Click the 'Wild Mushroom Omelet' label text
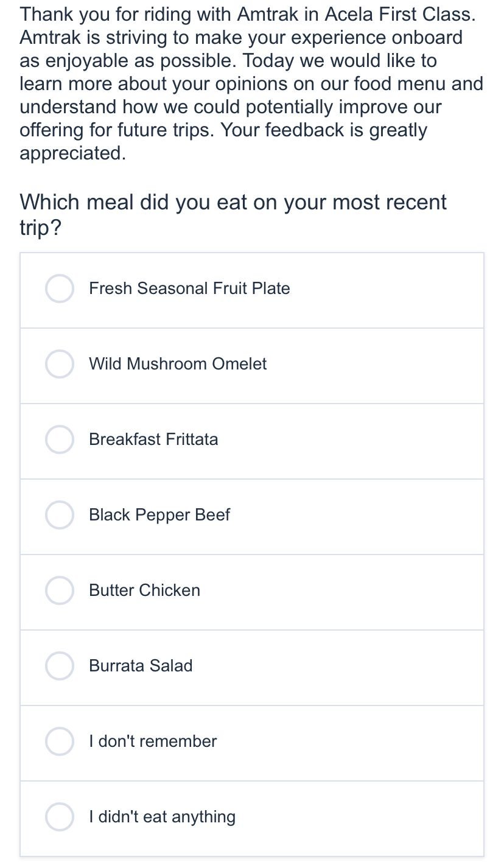Viewport: 504px width, 868px height. pyautogui.click(x=178, y=364)
